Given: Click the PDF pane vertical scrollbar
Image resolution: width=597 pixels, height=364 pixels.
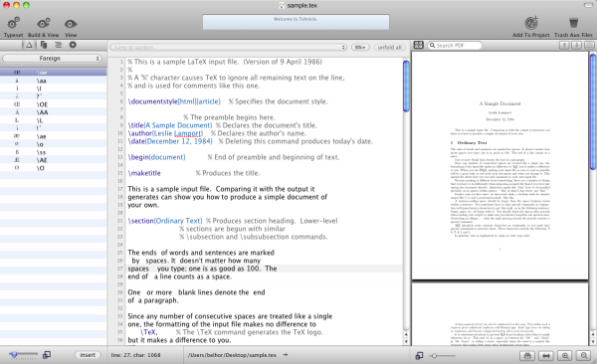Looking at the screenshot, I should tap(593, 112).
